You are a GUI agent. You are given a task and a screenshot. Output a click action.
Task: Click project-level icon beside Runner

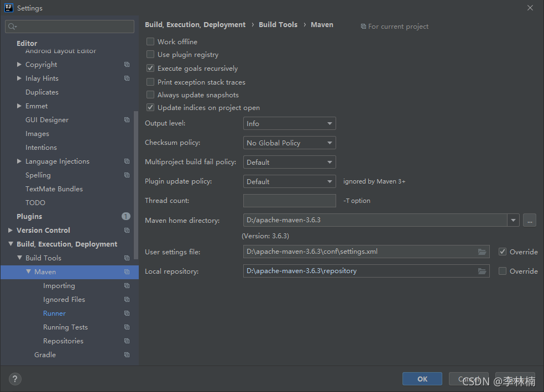coord(127,313)
